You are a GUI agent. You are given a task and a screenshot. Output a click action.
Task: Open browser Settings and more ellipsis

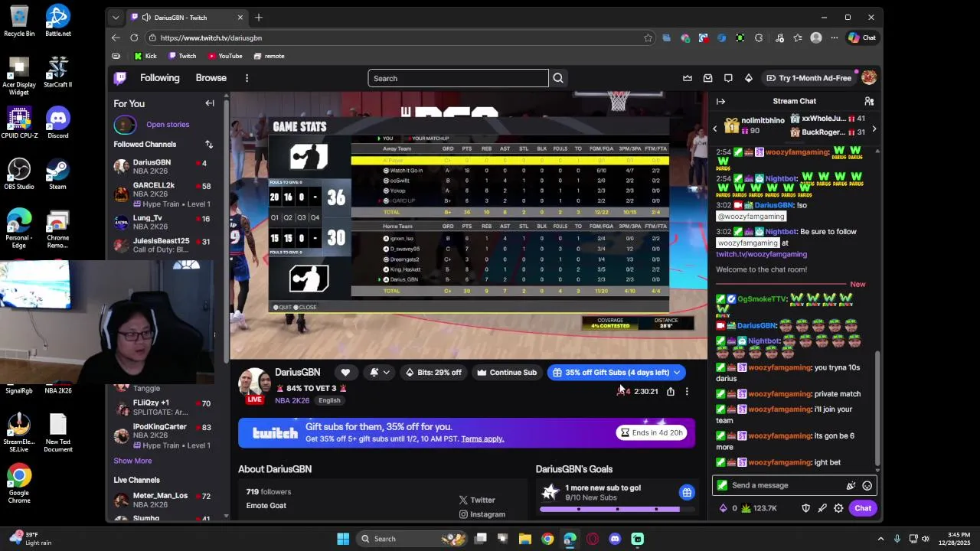point(834,37)
